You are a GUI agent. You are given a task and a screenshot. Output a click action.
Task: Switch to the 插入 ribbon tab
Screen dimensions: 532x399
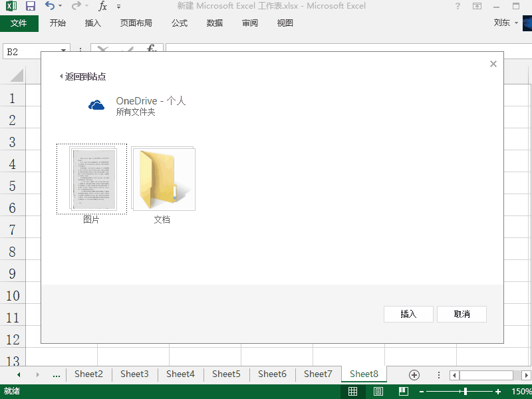pos(93,23)
